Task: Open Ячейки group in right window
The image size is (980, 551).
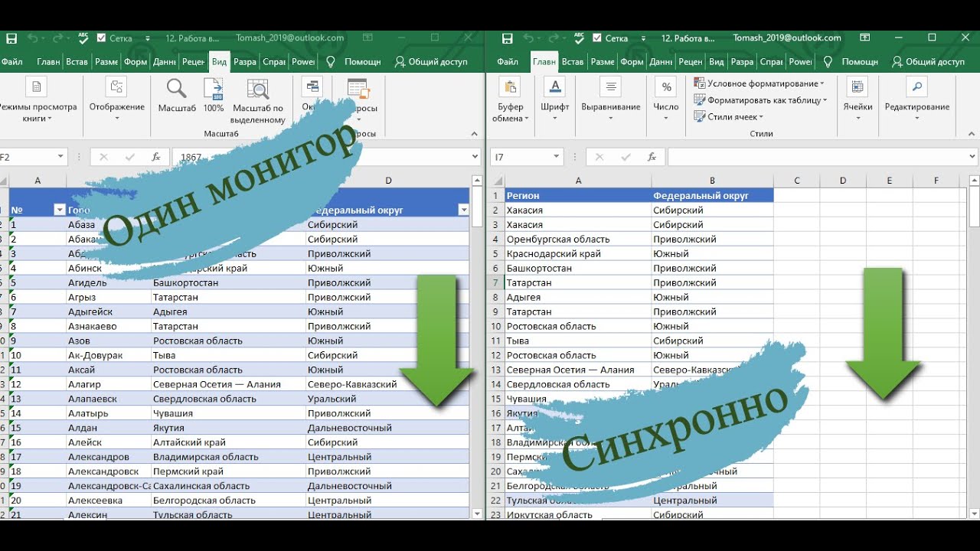Action: (857, 99)
